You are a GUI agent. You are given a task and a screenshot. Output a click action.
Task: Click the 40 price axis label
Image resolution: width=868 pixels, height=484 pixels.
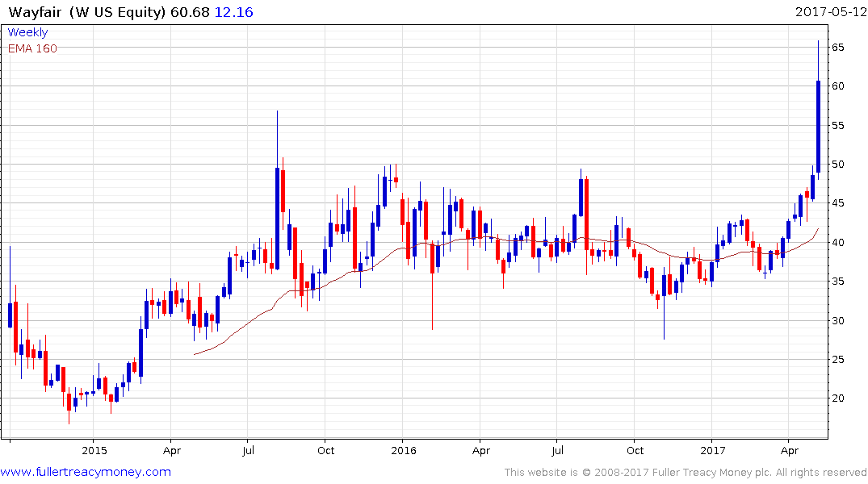click(837, 242)
